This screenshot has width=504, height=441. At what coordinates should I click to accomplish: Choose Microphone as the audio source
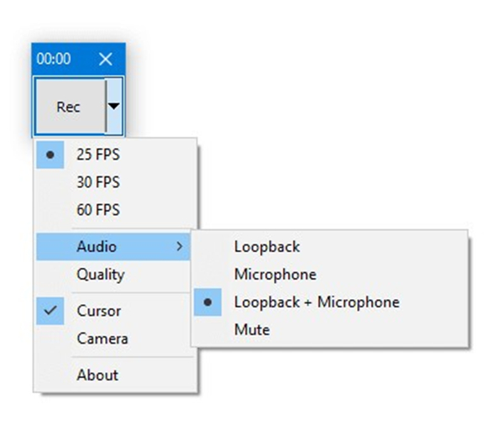(x=275, y=275)
